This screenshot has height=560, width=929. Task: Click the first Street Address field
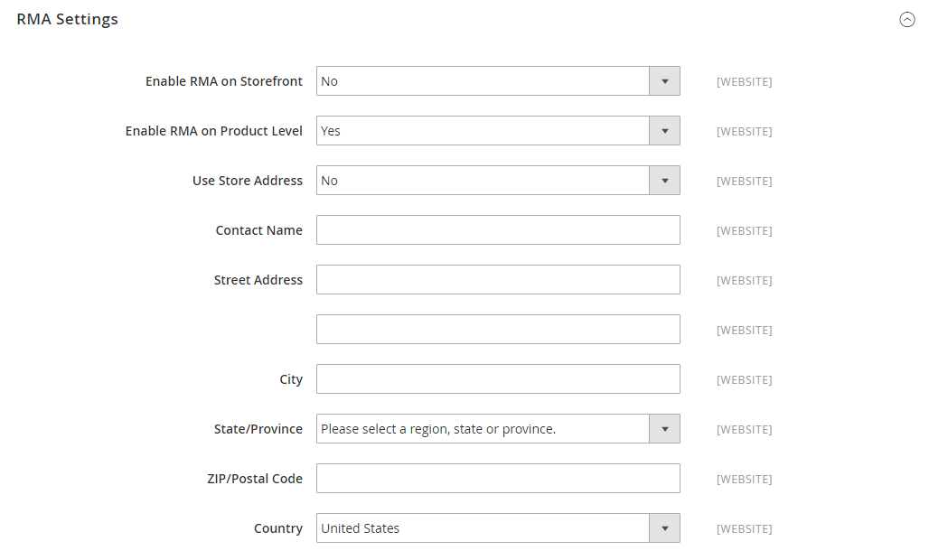pos(498,279)
